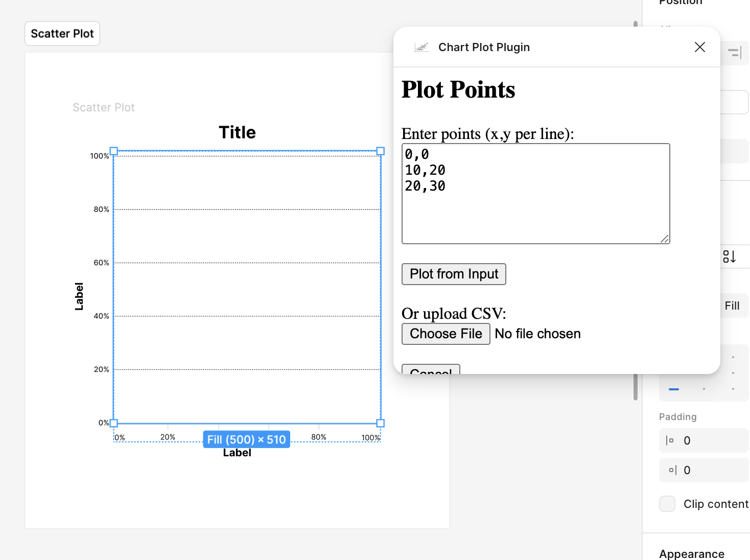Click the Chart Plot Plugin logo icon

(421, 48)
